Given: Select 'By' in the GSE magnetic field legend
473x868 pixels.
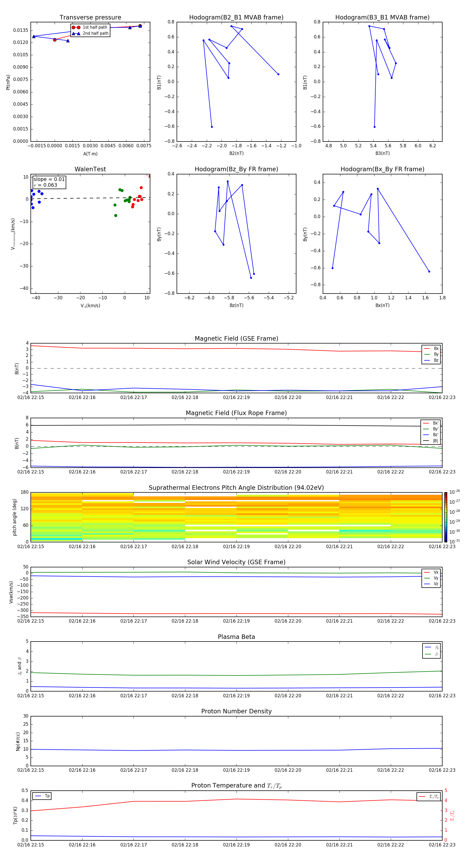Looking at the screenshot, I should pos(431,354).
